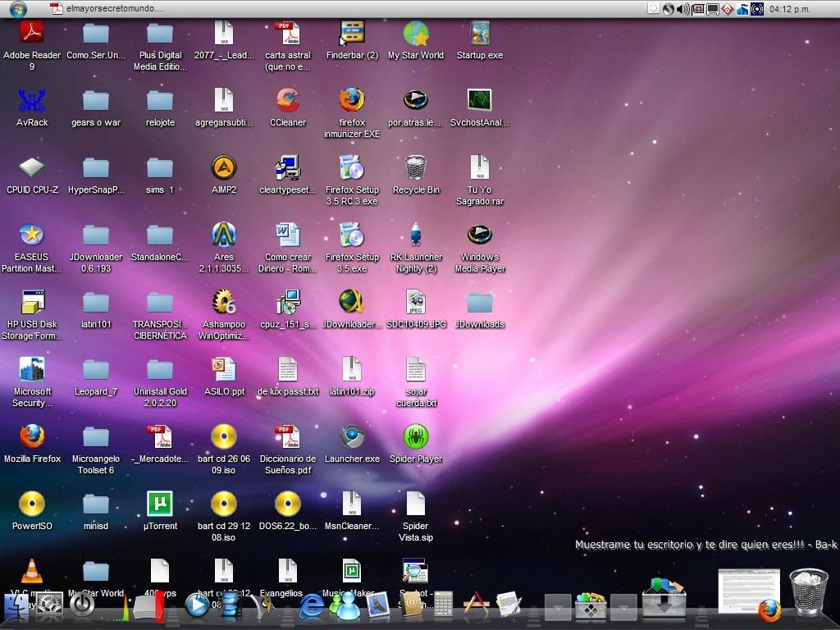Open Leopard_7 folder
The image size is (840, 630).
(96, 369)
